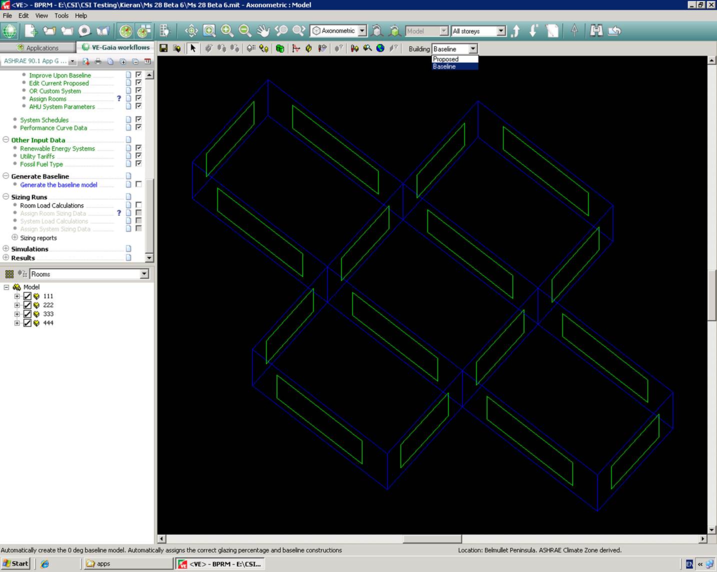
Task: Click the zoom in magnifier icon
Action: (227, 31)
